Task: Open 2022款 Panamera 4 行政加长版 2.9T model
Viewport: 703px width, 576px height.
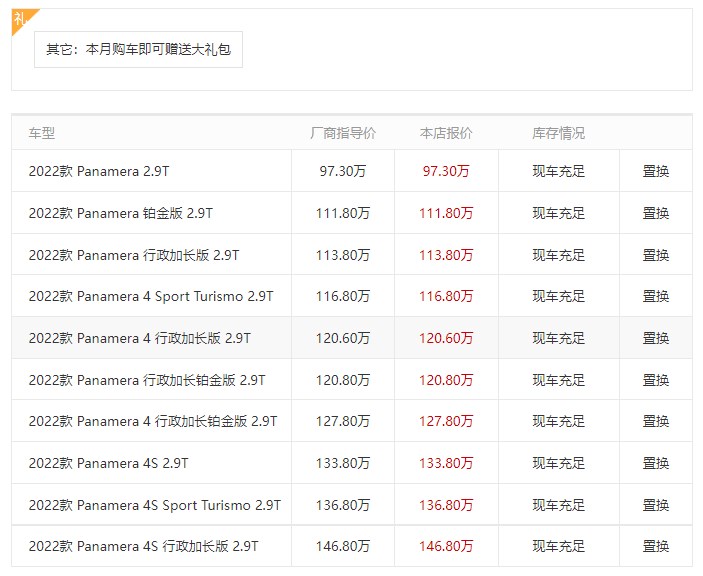Action: (139, 338)
